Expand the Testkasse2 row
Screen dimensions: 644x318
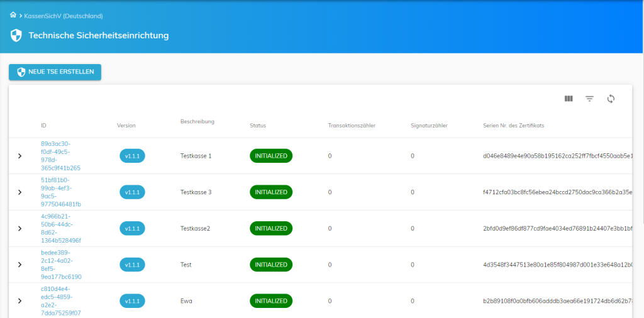tap(19, 228)
